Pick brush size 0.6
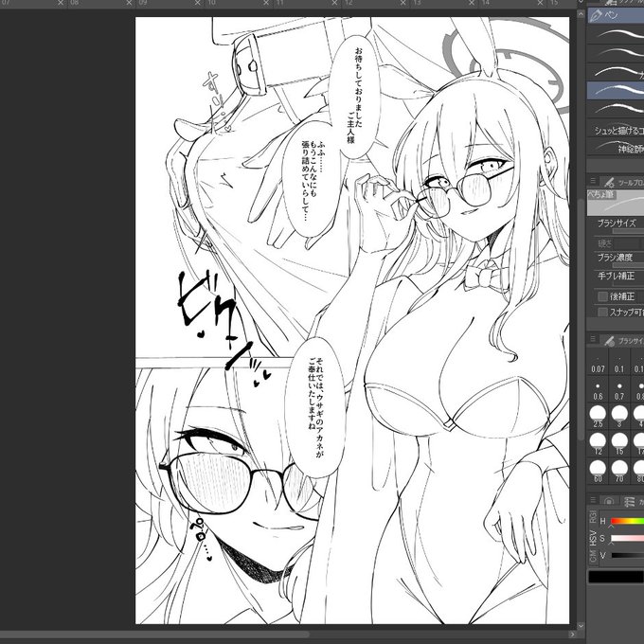This screenshot has width=644, height=644. pos(598,390)
